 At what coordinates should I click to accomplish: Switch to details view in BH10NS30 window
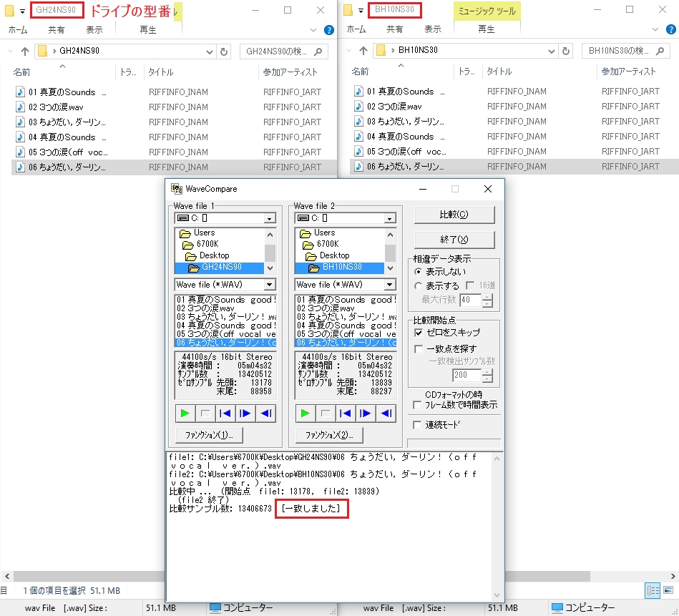coord(653,590)
